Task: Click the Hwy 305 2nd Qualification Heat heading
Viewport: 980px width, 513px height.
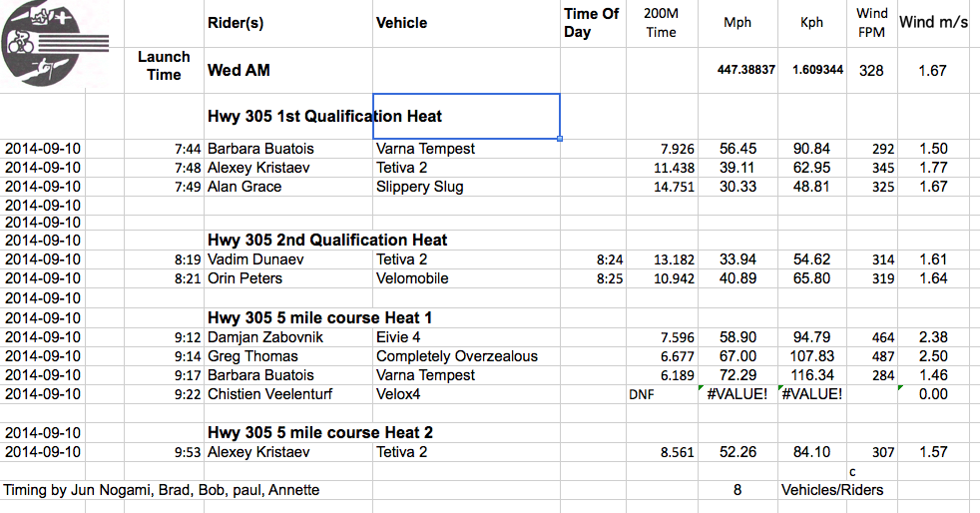Action: click(327, 240)
